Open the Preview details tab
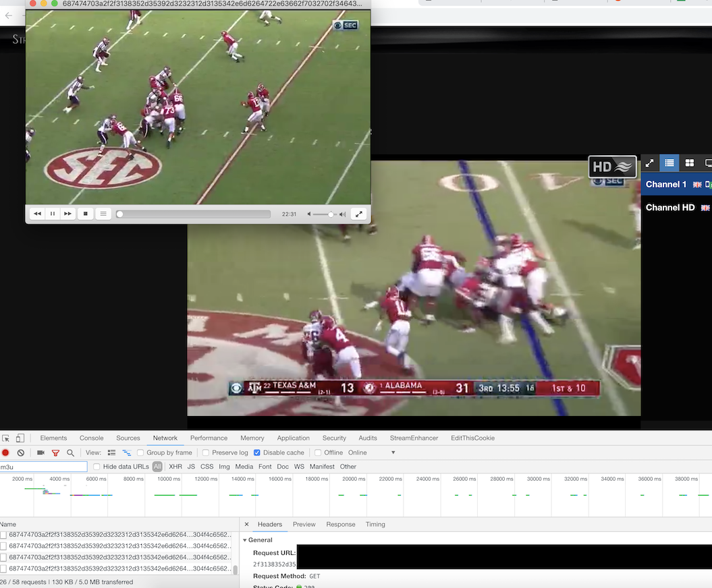The width and height of the screenshot is (712, 588). click(304, 525)
